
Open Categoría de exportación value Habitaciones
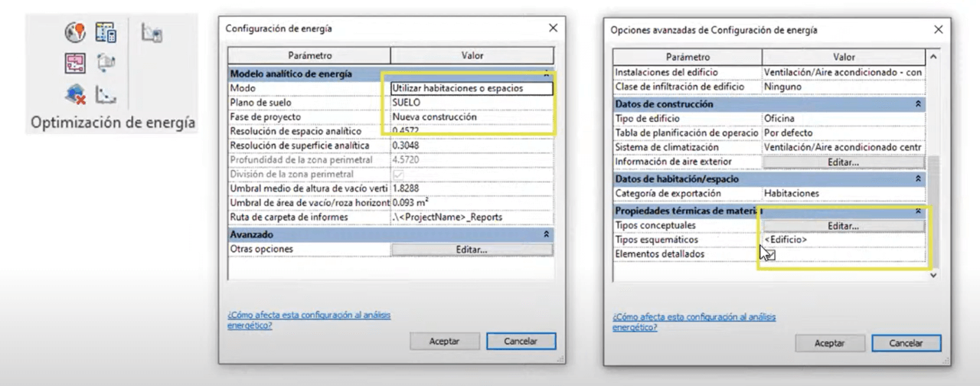pyautogui.click(x=843, y=194)
